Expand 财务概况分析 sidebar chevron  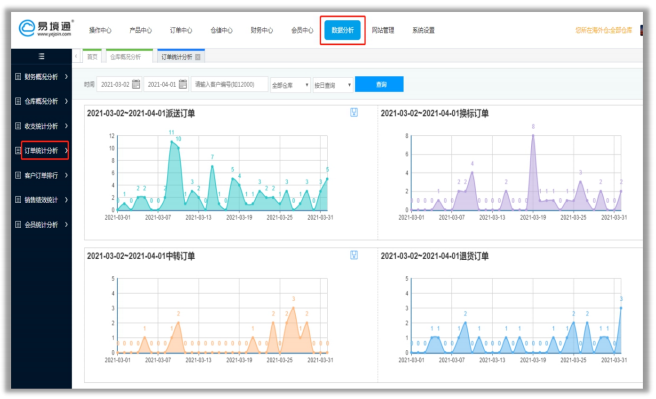66,77
